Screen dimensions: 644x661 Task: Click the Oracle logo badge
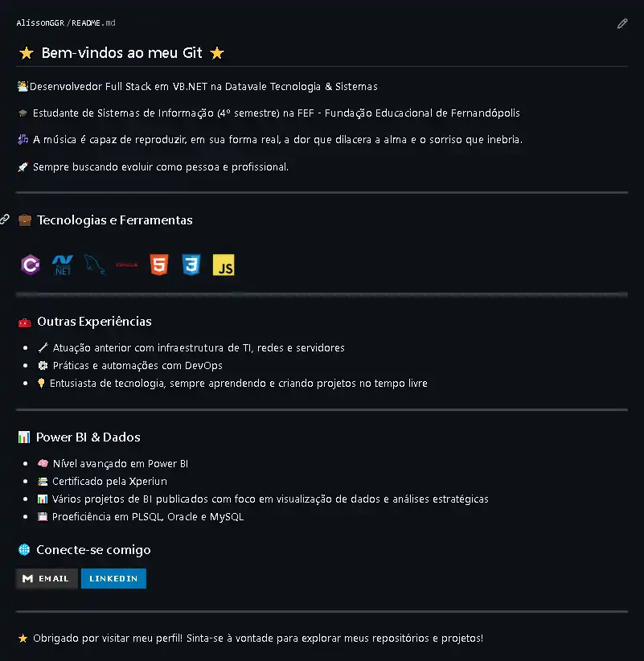coord(127,265)
